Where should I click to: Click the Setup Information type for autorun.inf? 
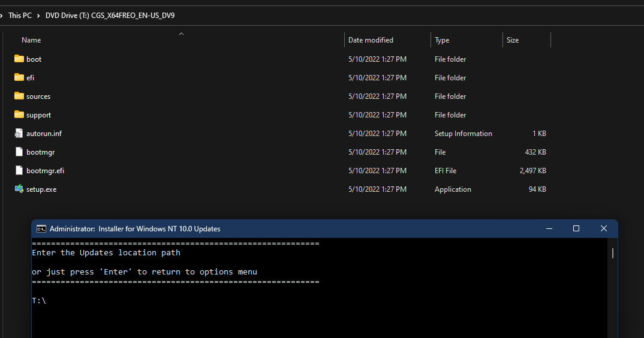pyautogui.click(x=464, y=134)
